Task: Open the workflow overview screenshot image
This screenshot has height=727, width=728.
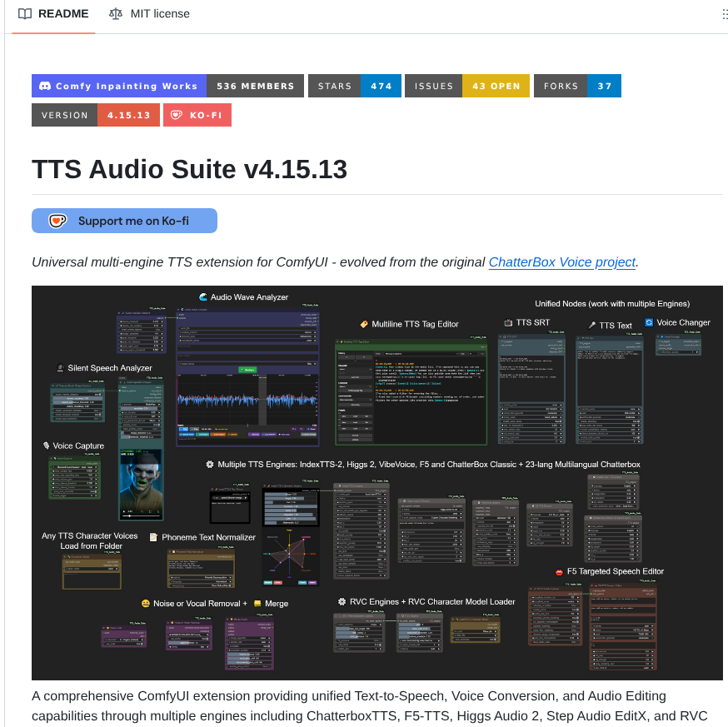Action: (x=377, y=481)
